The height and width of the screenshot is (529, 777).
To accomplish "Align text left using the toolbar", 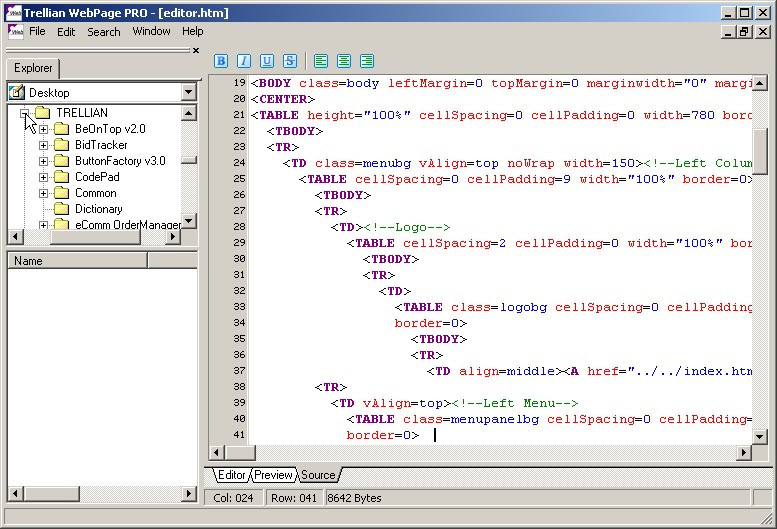I will click(x=321, y=61).
